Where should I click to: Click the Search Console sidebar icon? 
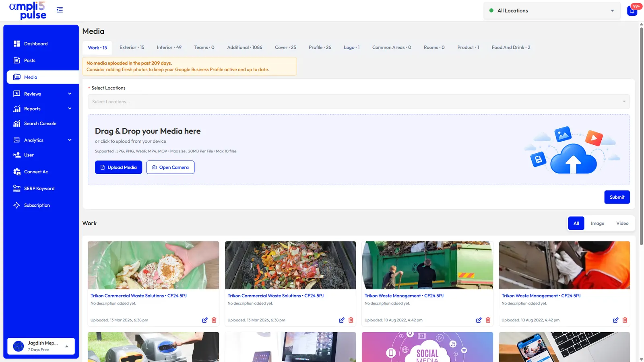tap(17, 123)
